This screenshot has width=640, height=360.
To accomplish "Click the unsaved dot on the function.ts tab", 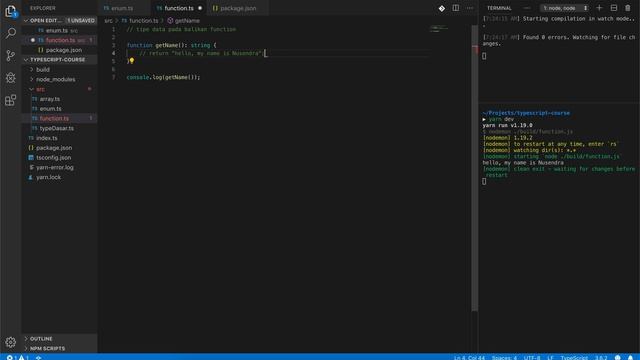I will [x=200, y=8].
